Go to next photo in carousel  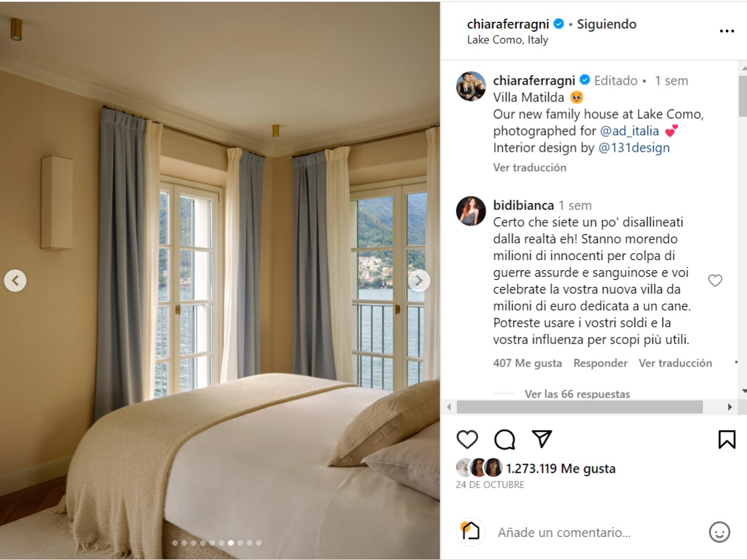pyautogui.click(x=419, y=281)
